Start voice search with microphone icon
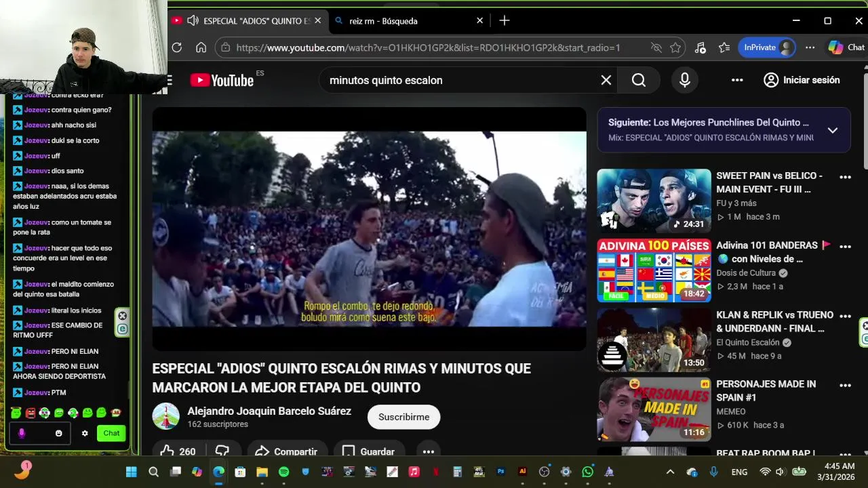 pyautogui.click(x=685, y=80)
